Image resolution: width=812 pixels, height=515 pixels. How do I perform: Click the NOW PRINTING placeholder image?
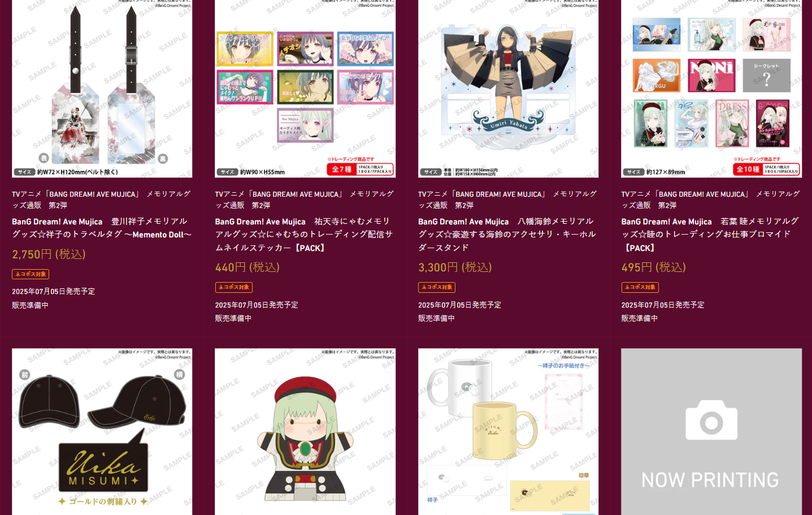pos(711,431)
